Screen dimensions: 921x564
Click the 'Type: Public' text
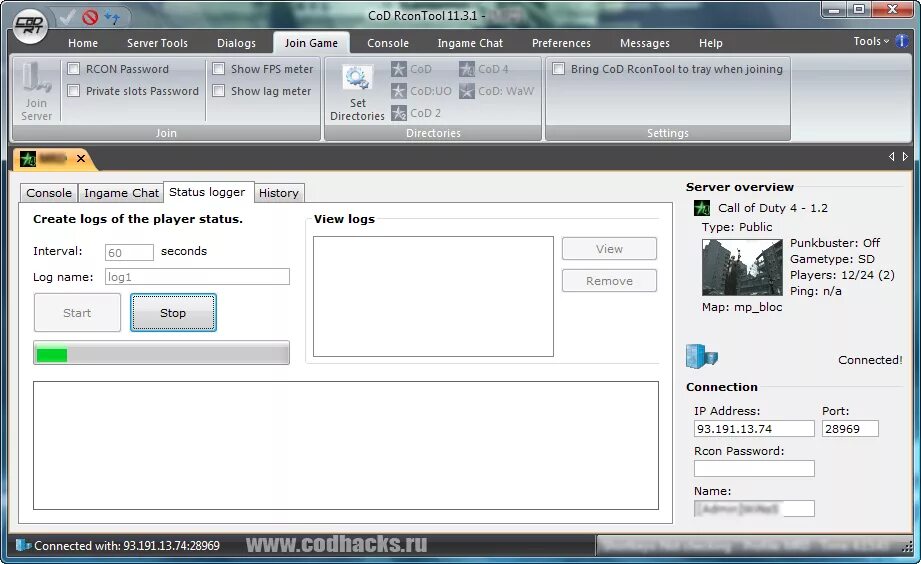737,227
